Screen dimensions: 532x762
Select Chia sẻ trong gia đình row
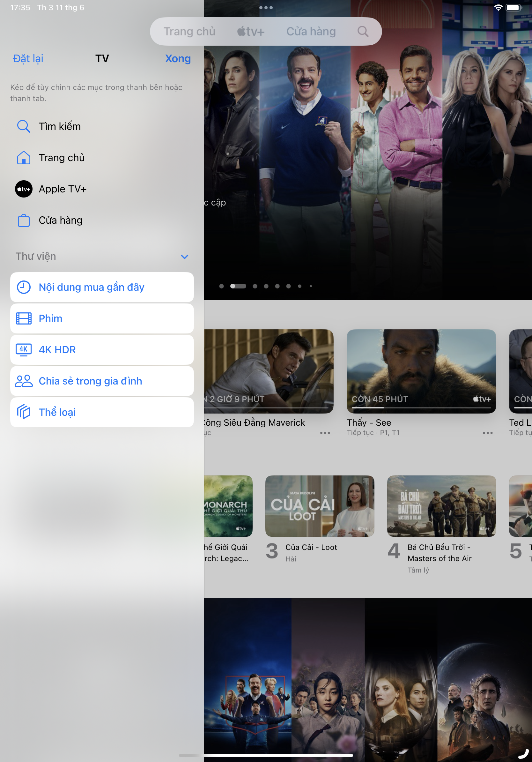102,381
